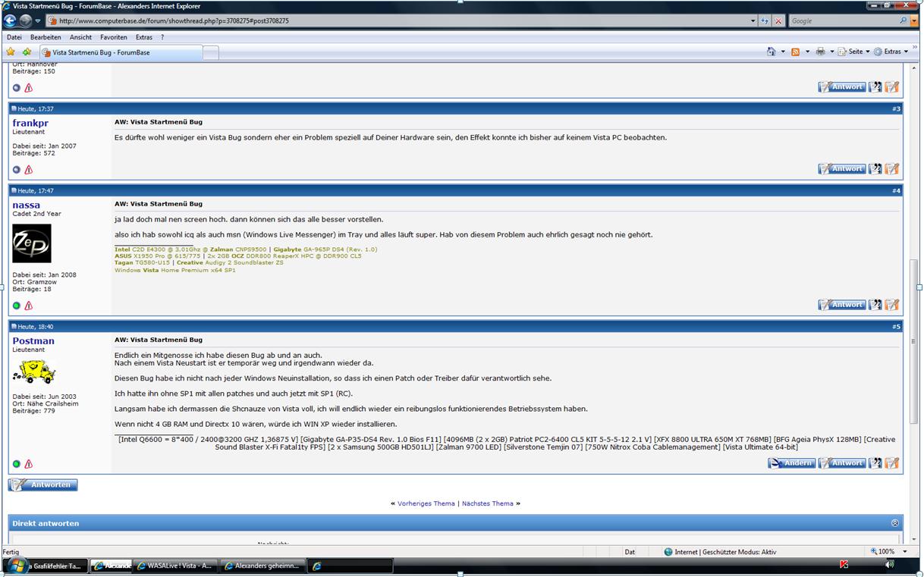The width and height of the screenshot is (924, 577).
Task: Open nassa's user profile link
Action: tap(27, 205)
